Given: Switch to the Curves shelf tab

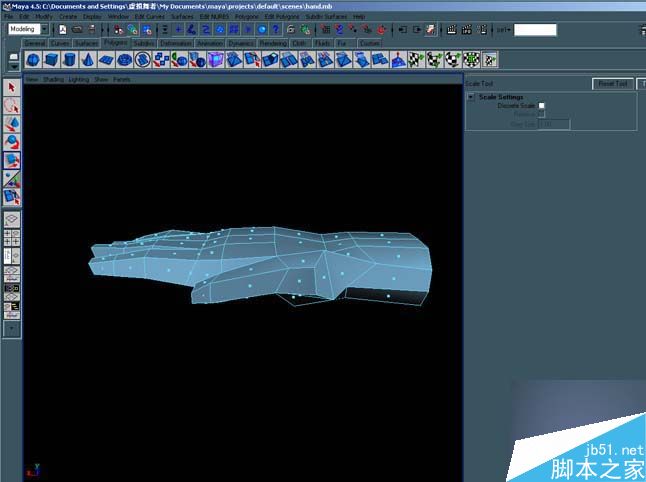Looking at the screenshot, I should 60,43.
